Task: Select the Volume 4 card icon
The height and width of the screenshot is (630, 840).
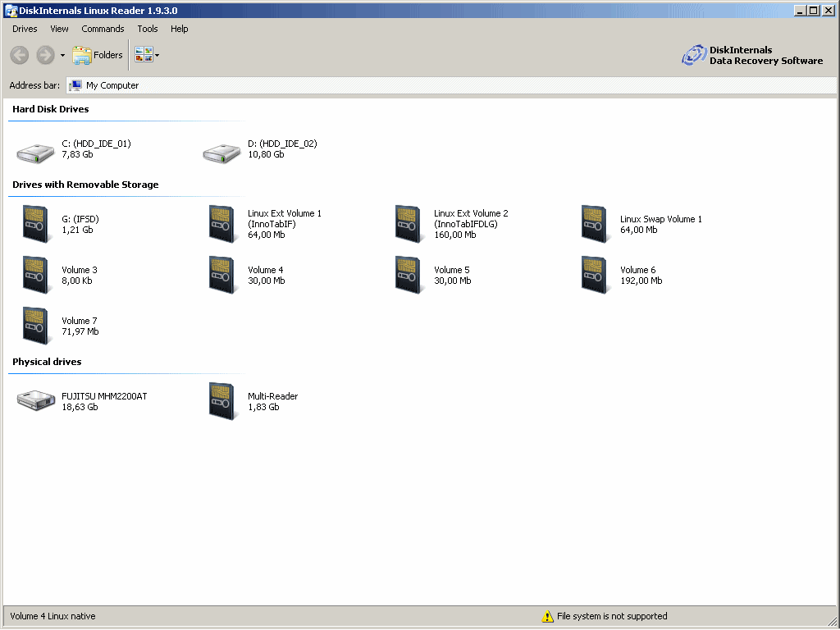Action: click(x=222, y=275)
